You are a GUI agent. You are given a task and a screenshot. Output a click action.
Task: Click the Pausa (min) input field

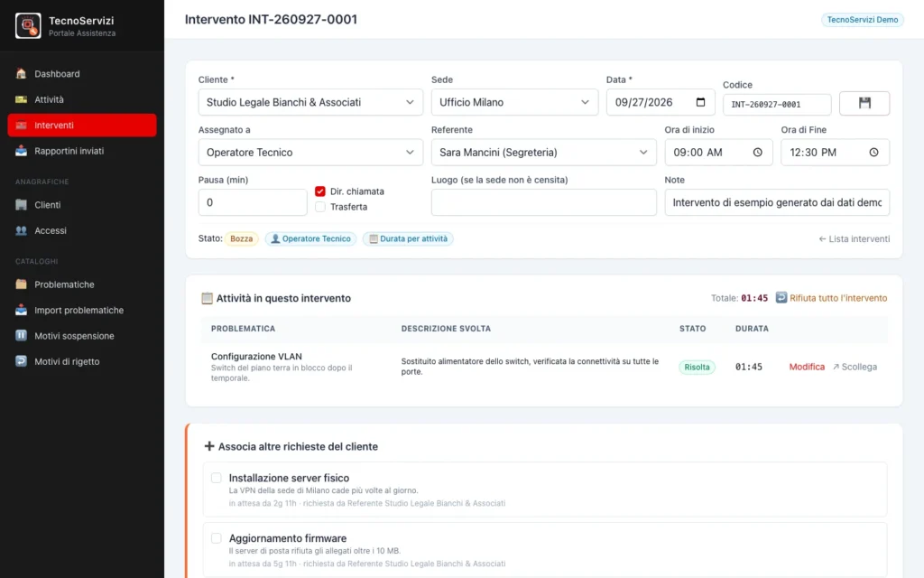[x=253, y=202]
